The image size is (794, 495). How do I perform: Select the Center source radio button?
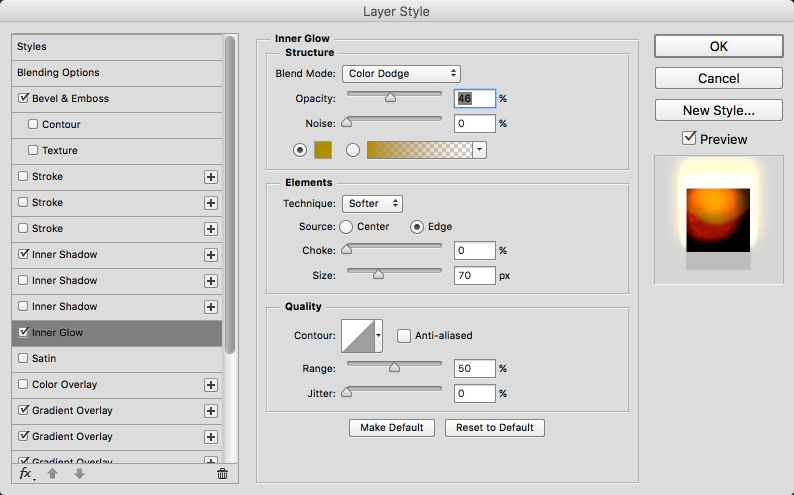(347, 227)
